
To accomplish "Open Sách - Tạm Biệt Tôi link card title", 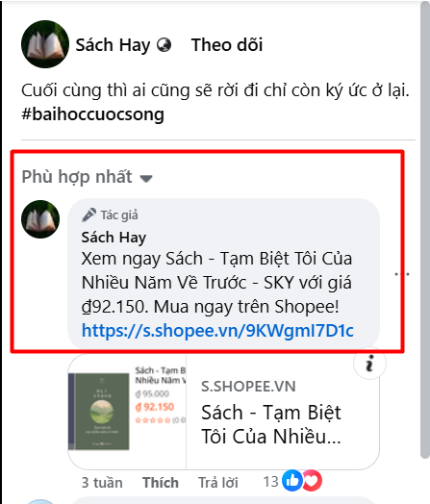I will click(x=271, y=424).
